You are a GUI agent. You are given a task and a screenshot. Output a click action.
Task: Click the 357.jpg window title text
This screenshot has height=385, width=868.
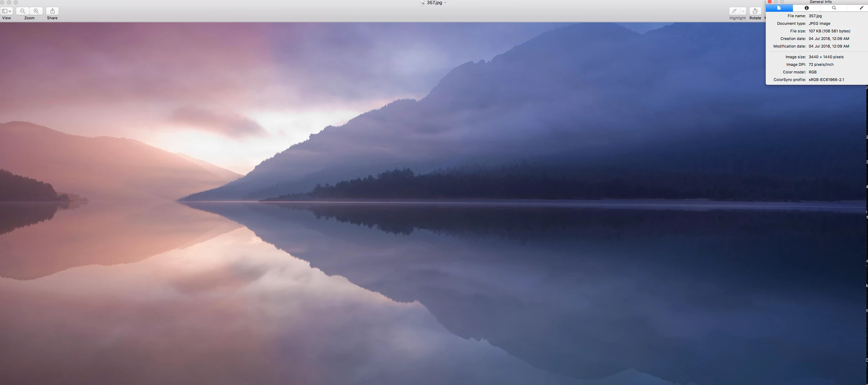click(434, 3)
